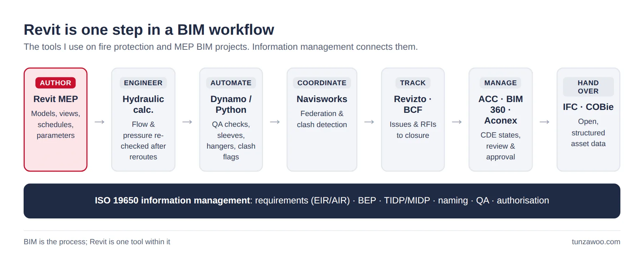Click the "Navisworks" card title
Viewport: 644px width, 265px height.
(322, 99)
